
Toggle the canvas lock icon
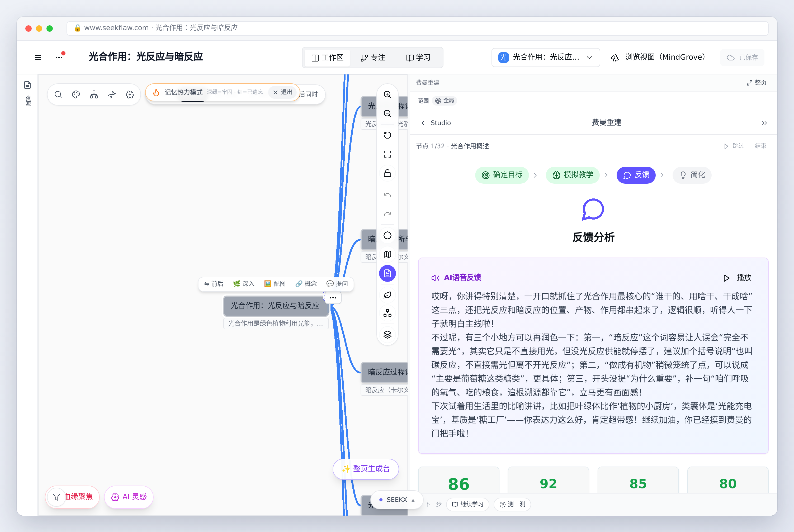pyautogui.click(x=387, y=173)
